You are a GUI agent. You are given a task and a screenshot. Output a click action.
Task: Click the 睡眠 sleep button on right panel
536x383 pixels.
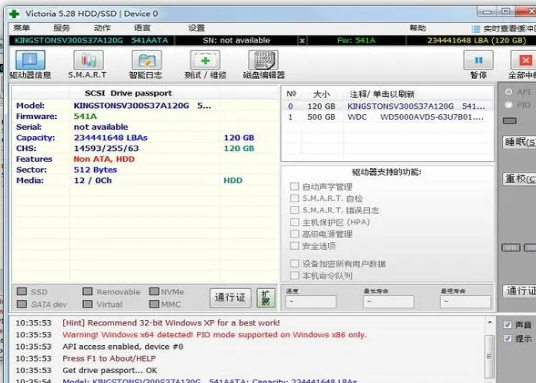(520, 142)
